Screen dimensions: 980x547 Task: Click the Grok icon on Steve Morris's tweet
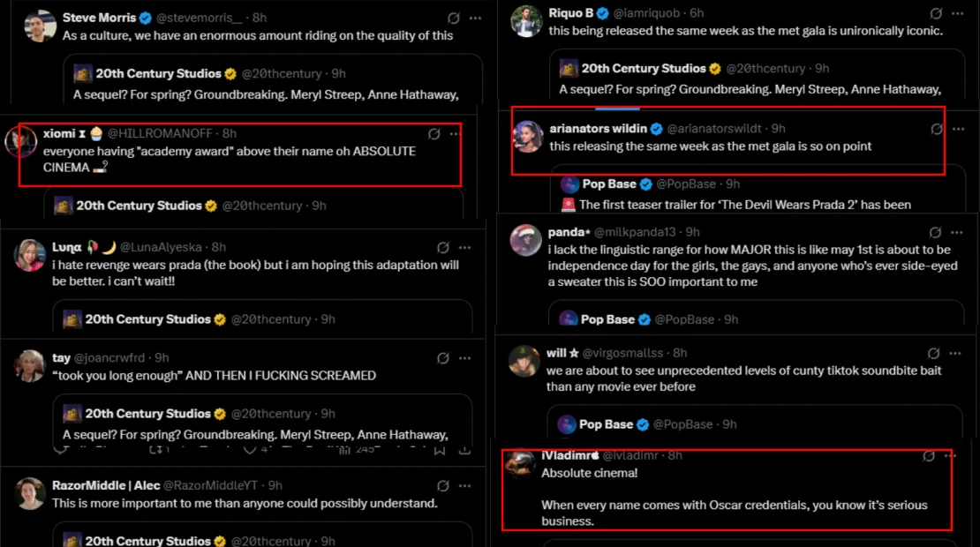(x=454, y=18)
